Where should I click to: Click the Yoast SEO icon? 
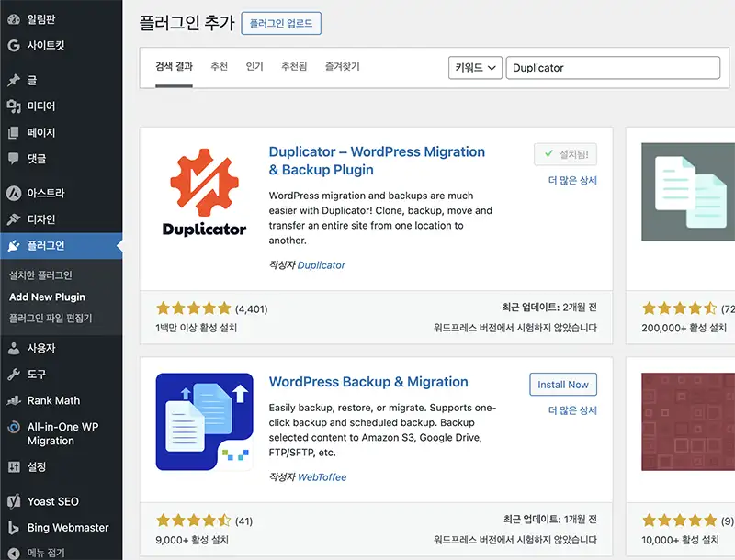14,501
